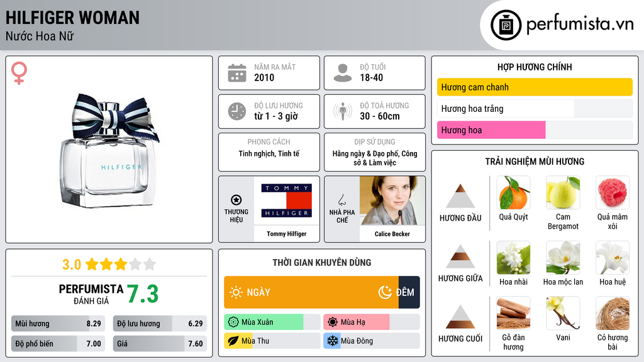Click the Calice Becker perfumer photo
The height and width of the screenshot is (362, 644).
(x=392, y=200)
